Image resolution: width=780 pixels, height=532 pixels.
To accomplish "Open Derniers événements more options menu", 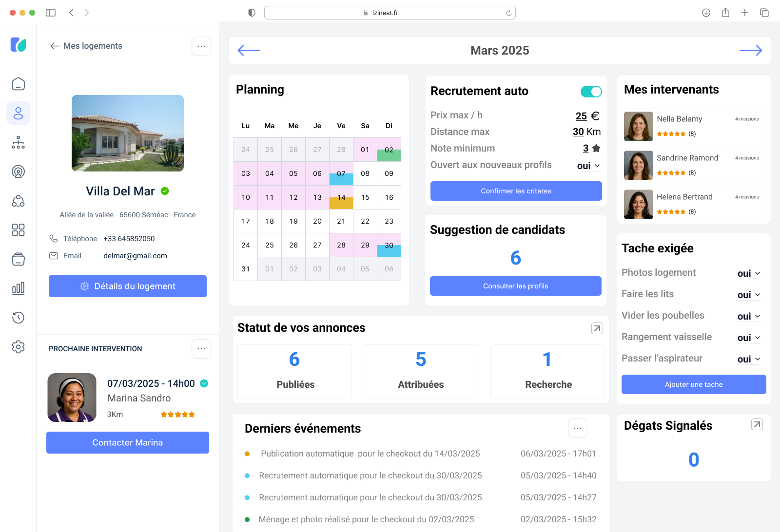I will coord(577,428).
